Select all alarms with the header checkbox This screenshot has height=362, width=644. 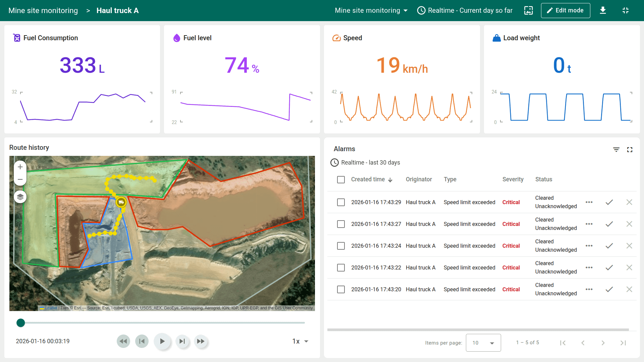point(341,180)
